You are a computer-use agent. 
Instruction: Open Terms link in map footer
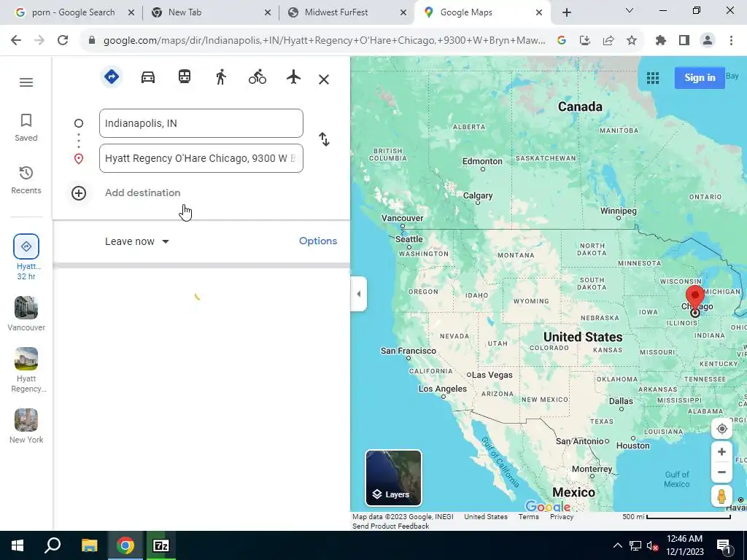(x=528, y=517)
